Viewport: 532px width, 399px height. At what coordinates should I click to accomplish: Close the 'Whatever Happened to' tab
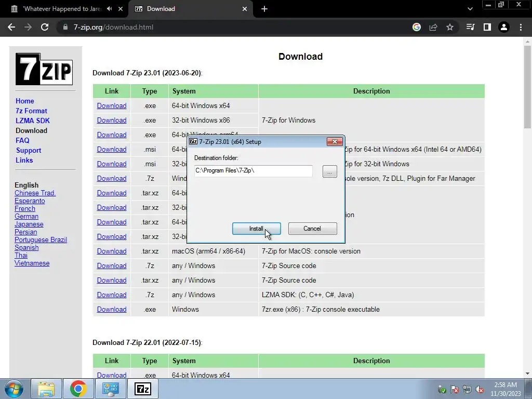(x=121, y=9)
